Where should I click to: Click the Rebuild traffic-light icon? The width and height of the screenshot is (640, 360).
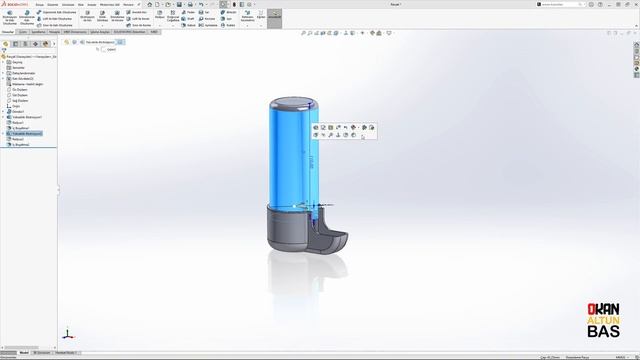pyautogui.click(x=234, y=4)
